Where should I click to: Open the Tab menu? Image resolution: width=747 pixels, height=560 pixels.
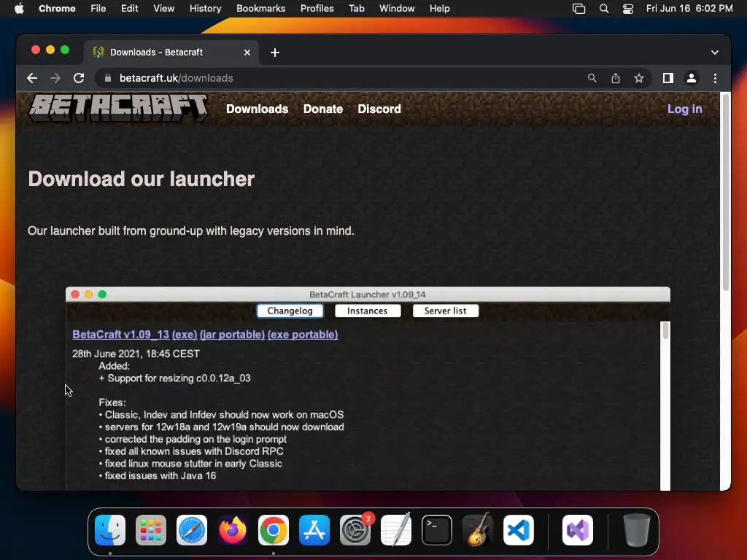pyautogui.click(x=356, y=9)
